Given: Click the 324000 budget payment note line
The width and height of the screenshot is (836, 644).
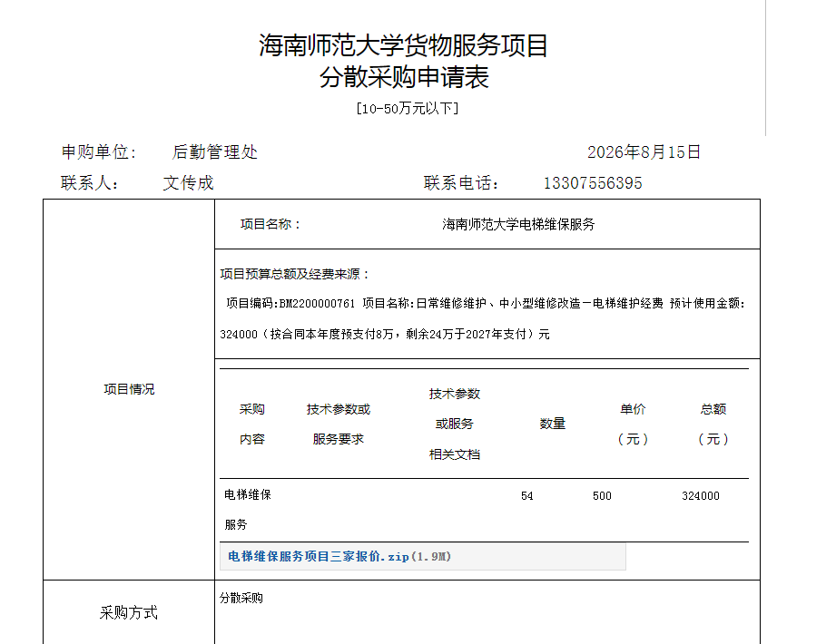Looking at the screenshot, I should pyautogui.click(x=384, y=334).
